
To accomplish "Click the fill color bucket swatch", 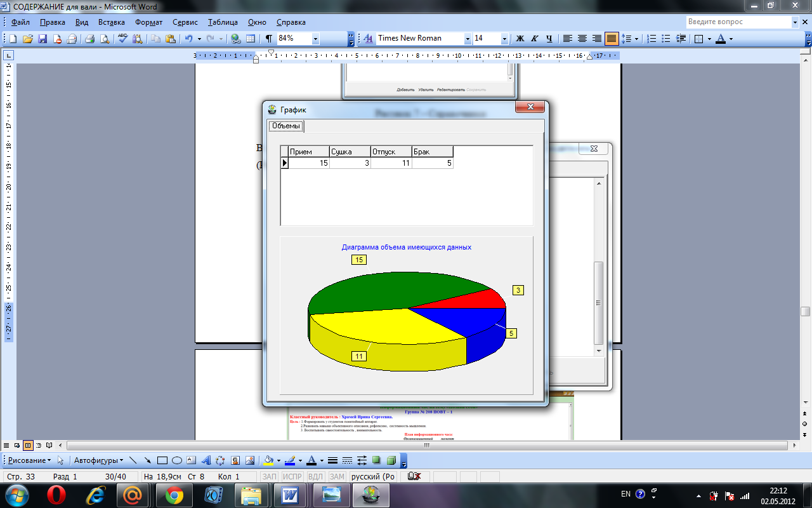I will point(268,460).
